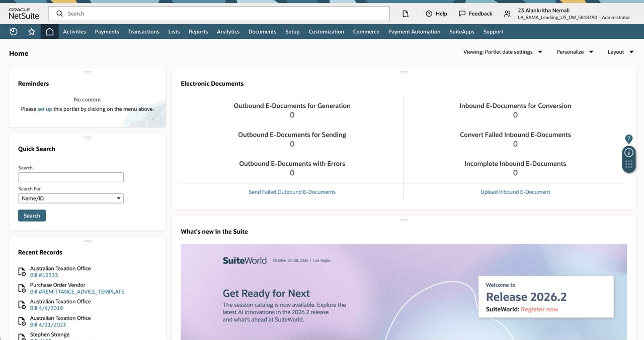
Task: Click Outbound E-Documents with Errors count
Action: click(x=292, y=173)
